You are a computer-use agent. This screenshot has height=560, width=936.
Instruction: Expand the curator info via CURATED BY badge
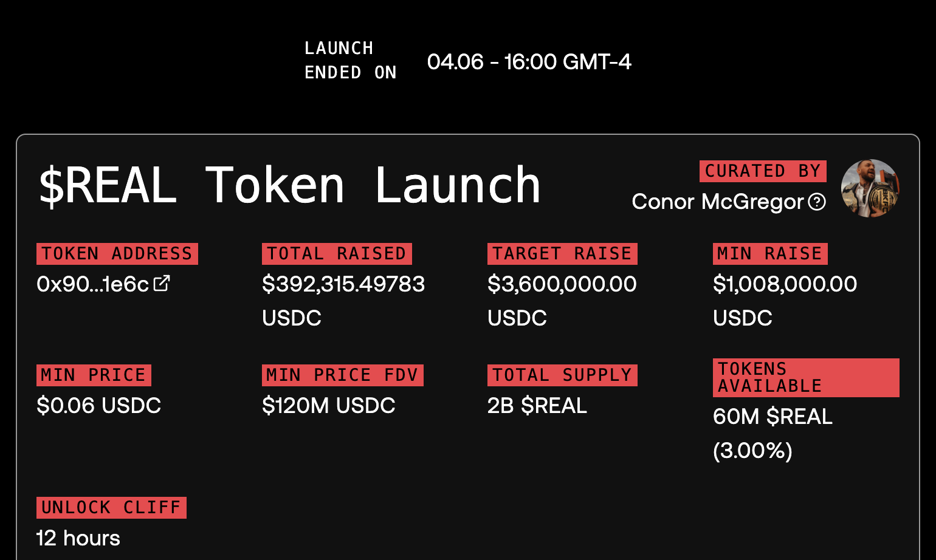(x=763, y=171)
